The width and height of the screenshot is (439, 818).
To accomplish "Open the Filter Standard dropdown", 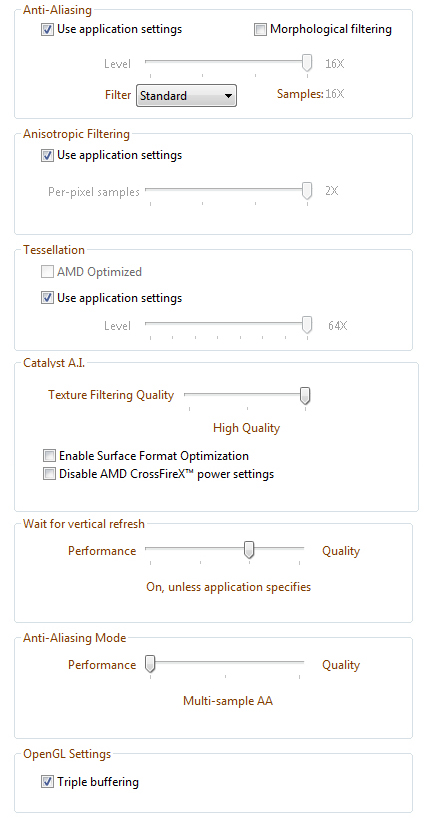I will pyautogui.click(x=186, y=96).
